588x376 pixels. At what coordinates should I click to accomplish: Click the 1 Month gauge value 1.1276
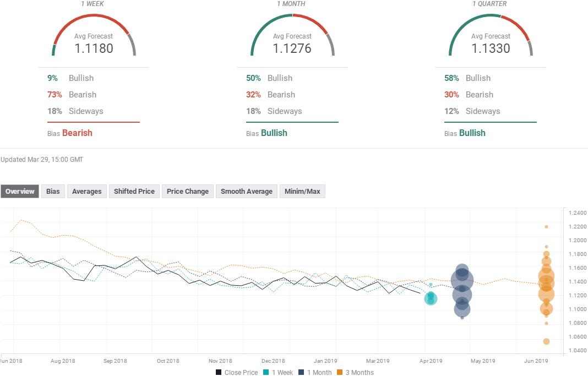tap(292, 48)
